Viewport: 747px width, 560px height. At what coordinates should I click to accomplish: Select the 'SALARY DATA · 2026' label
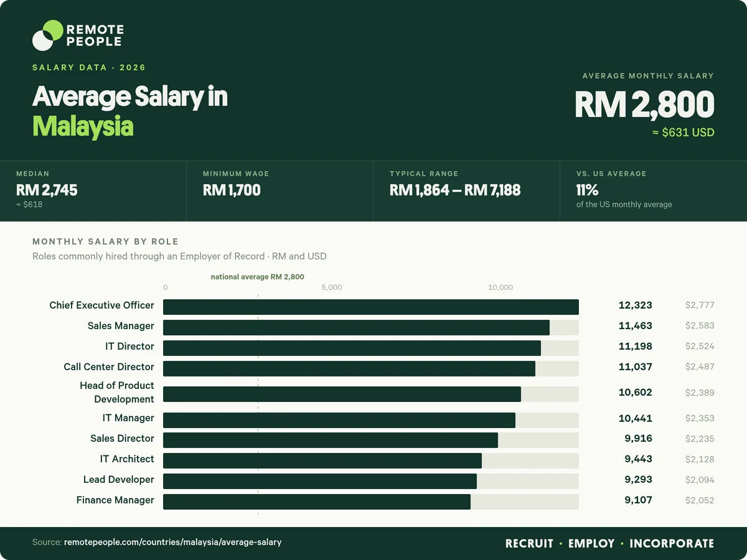coord(89,67)
